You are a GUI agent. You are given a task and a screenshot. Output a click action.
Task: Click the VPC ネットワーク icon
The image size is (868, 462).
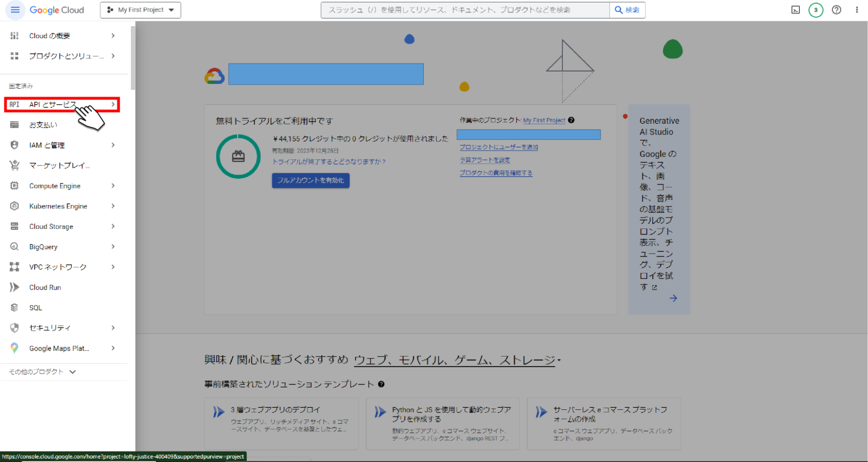pos(14,267)
